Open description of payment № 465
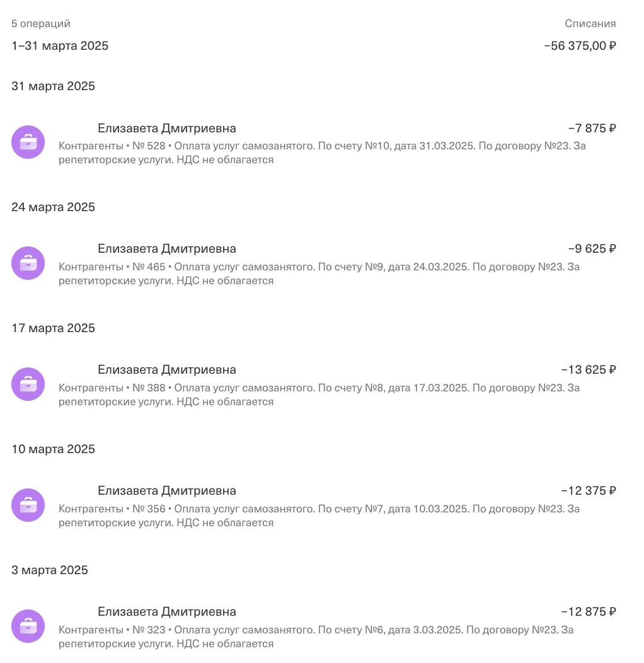The image size is (644, 663). coord(319,274)
